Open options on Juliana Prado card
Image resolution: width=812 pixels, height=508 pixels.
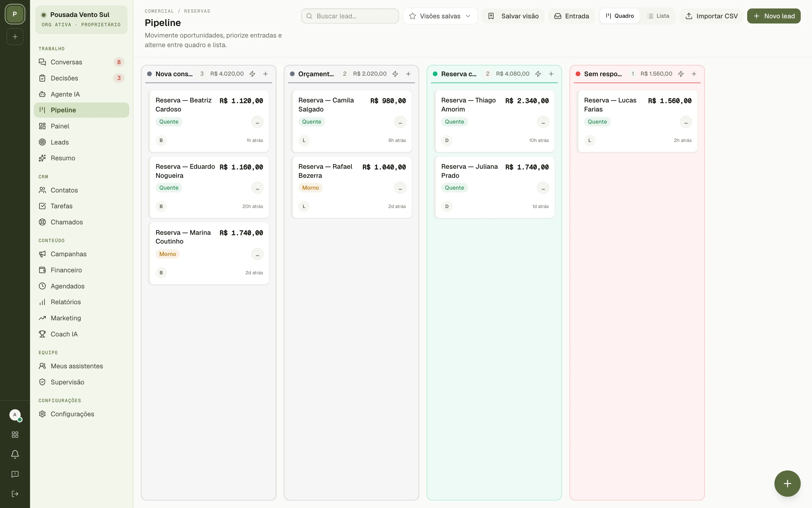pyautogui.click(x=543, y=188)
